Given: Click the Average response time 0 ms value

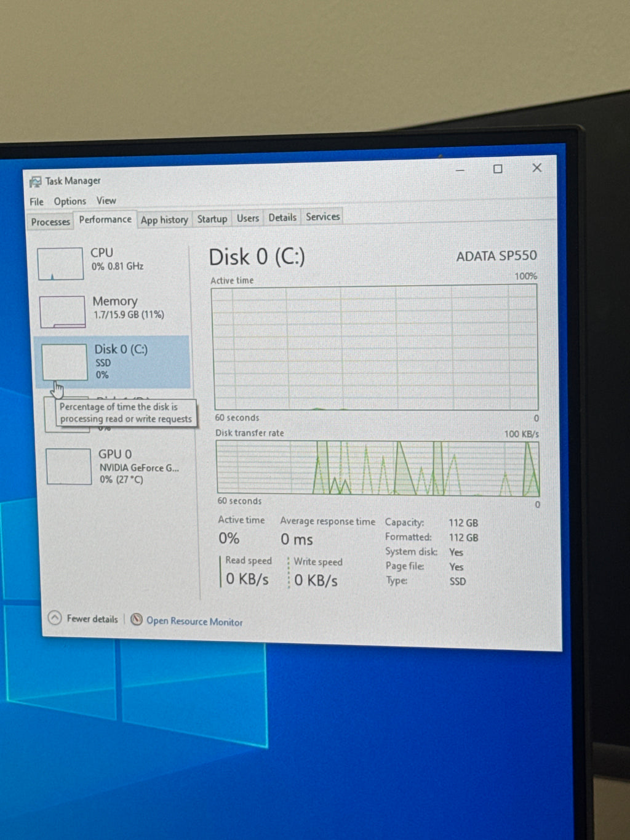Looking at the screenshot, I should [297, 540].
